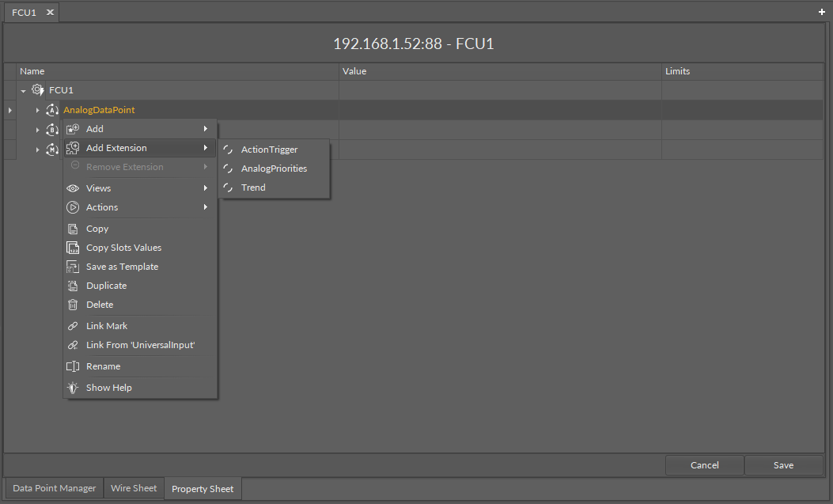The image size is (833, 504).
Task: Click the plus icon to open a new tab
Action: click(821, 13)
